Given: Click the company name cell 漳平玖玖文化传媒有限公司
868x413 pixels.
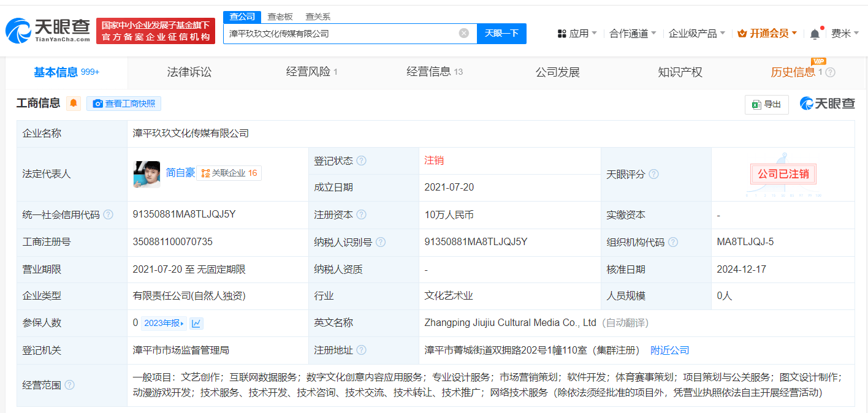Looking at the screenshot, I should [191, 133].
